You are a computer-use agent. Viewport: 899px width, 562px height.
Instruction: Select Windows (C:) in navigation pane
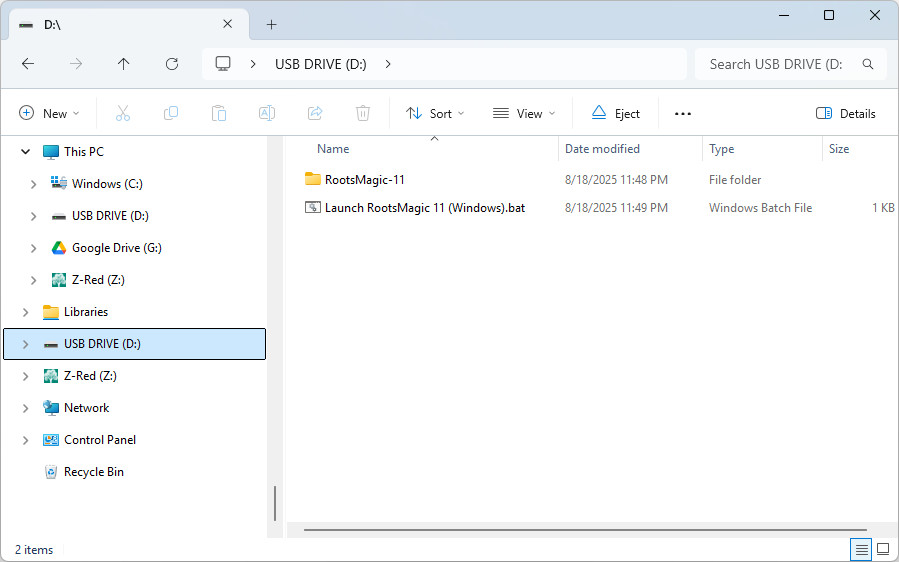pyautogui.click(x=107, y=184)
